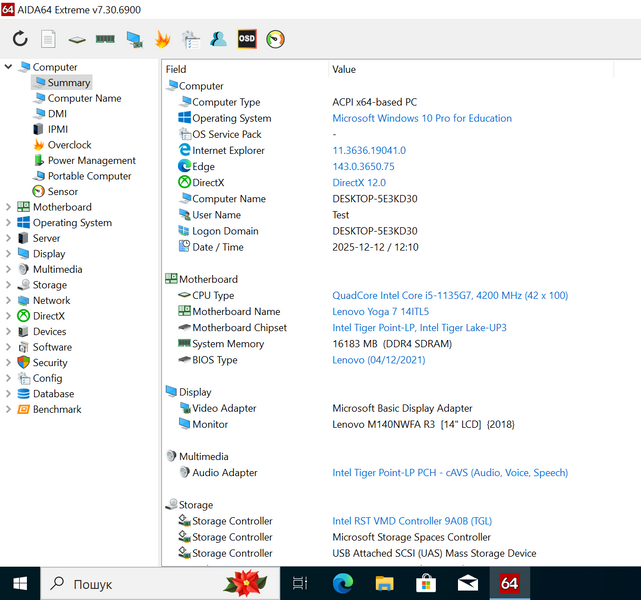Expand the DirectX tree node
The height and width of the screenshot is (600, 641).
(8, 316)
